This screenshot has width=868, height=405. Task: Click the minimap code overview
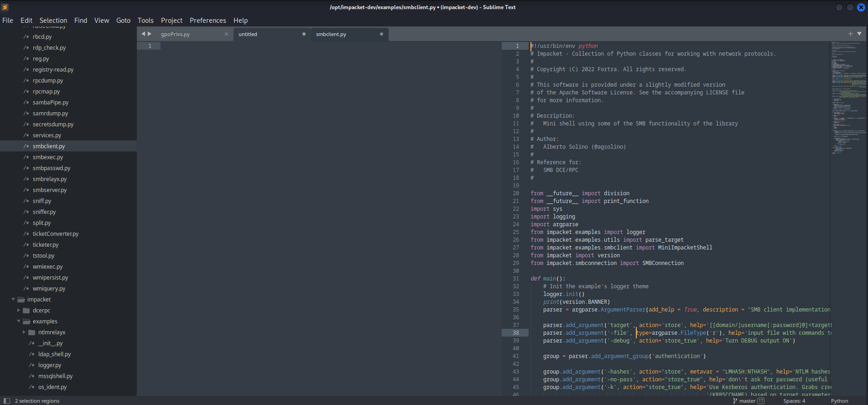pyautogui.click(x=849, y=98)
